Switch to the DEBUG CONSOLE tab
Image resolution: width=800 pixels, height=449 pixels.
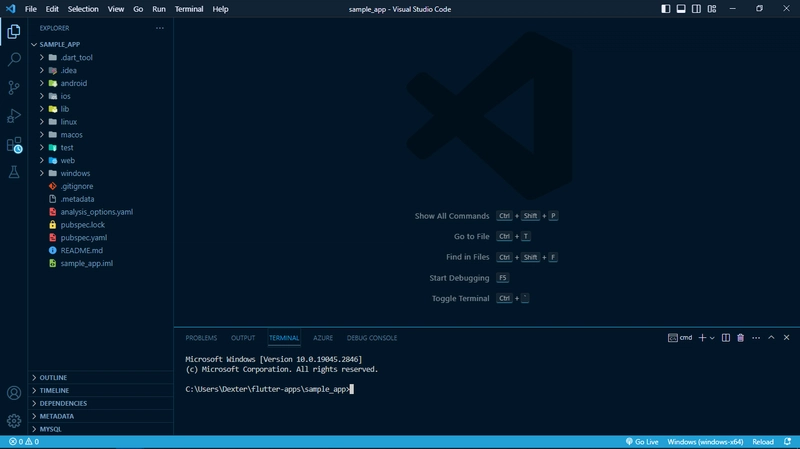pyautogui.click(x=372, y=338)
